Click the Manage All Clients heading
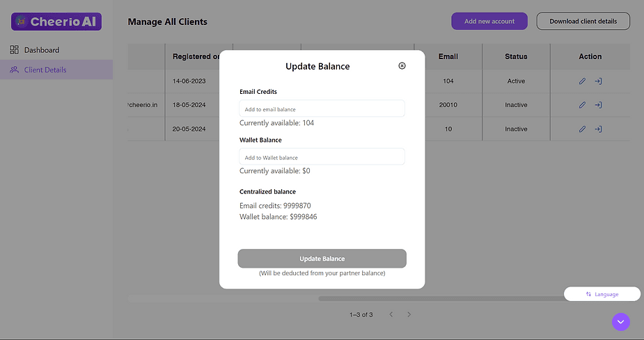644x340 pixels. click(168, 22)
